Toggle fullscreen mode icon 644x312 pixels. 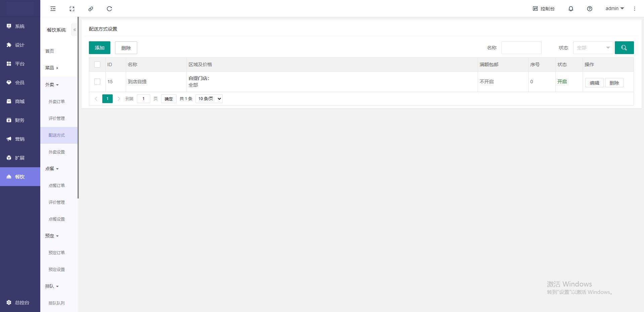click(72, 9)
